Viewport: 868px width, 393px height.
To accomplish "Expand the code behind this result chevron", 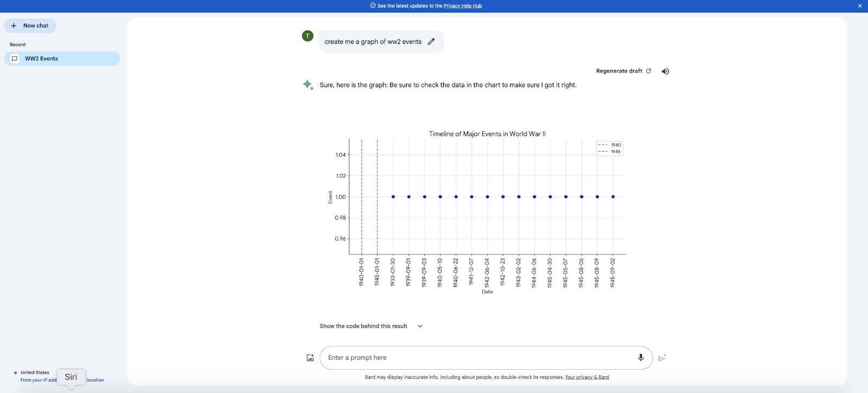I will pos(420,326).
